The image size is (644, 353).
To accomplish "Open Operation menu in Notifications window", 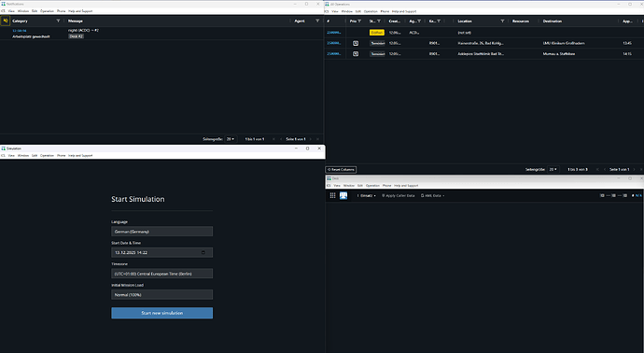I will [x=47, y=11].
